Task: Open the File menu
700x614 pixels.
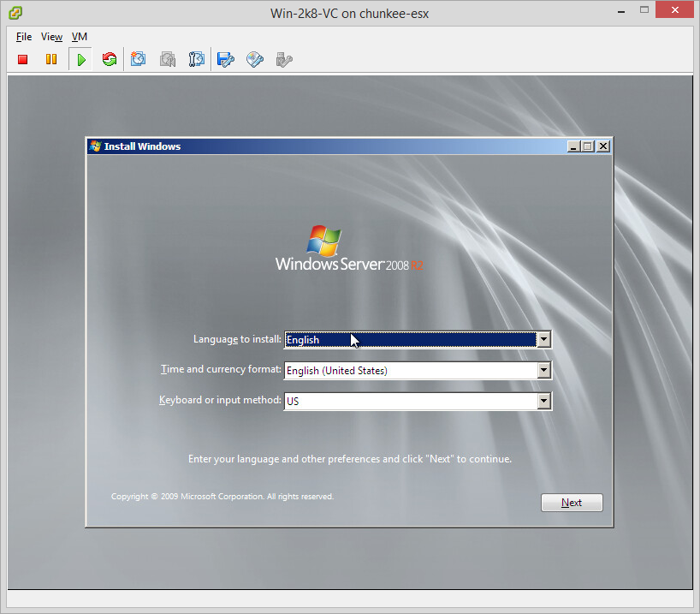Action: pos(24,37)
